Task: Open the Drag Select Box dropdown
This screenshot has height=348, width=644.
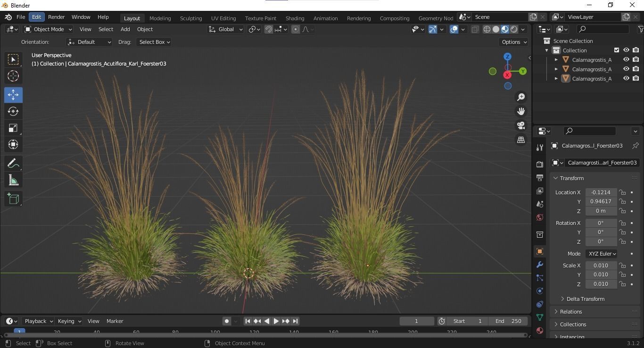Action: (154, 42)
